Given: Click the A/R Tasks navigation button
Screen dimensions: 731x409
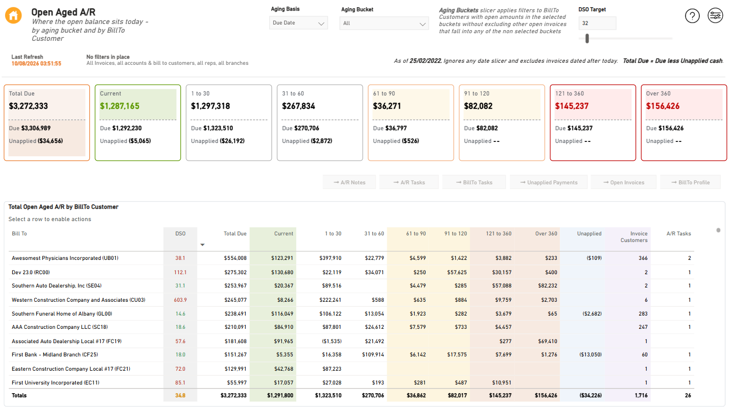Looking at the screenshot, I should click(409, 182).
